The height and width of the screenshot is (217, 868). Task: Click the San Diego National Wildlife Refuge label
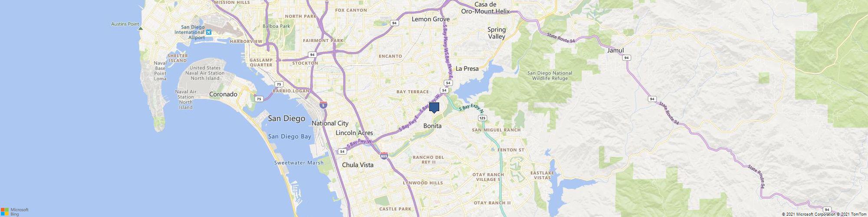coord(549,76)
